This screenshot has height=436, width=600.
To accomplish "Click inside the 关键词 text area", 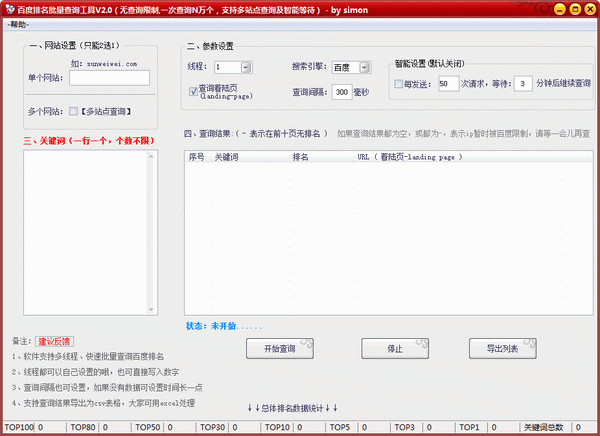I will [85, 232].
